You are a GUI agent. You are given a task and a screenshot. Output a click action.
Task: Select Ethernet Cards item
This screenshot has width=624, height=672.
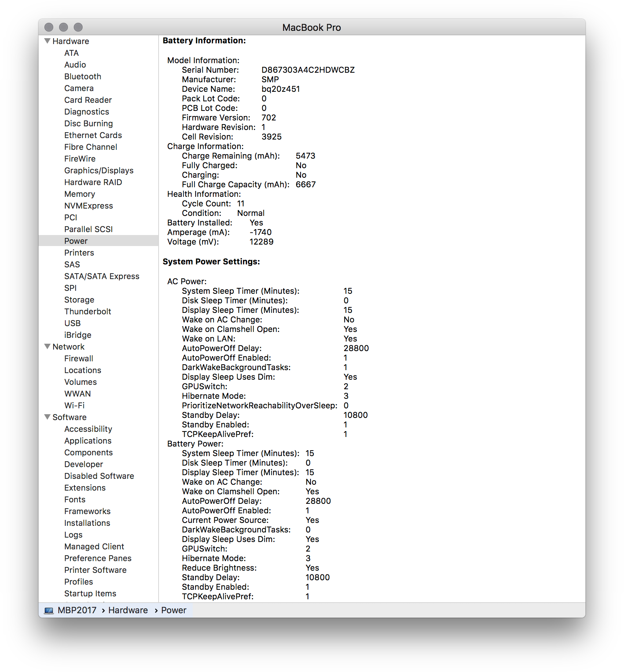pos(93,135)
